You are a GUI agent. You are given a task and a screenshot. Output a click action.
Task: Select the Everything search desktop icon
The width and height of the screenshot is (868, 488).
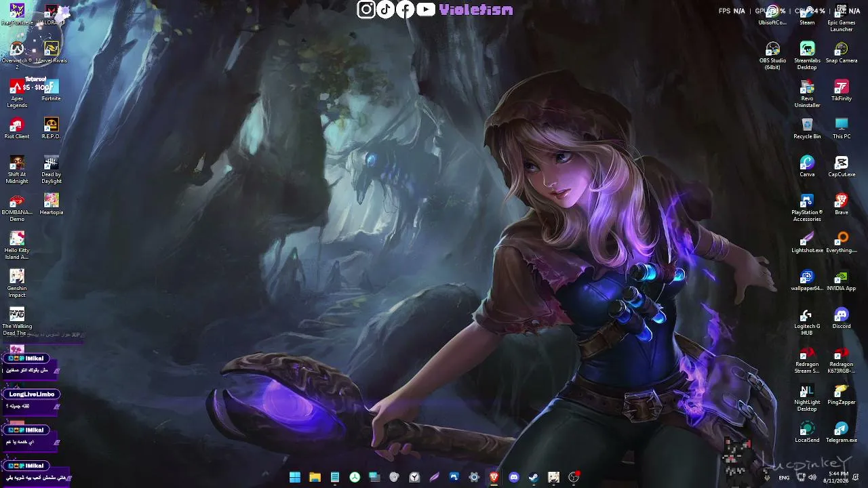click(x=842, y=242)
